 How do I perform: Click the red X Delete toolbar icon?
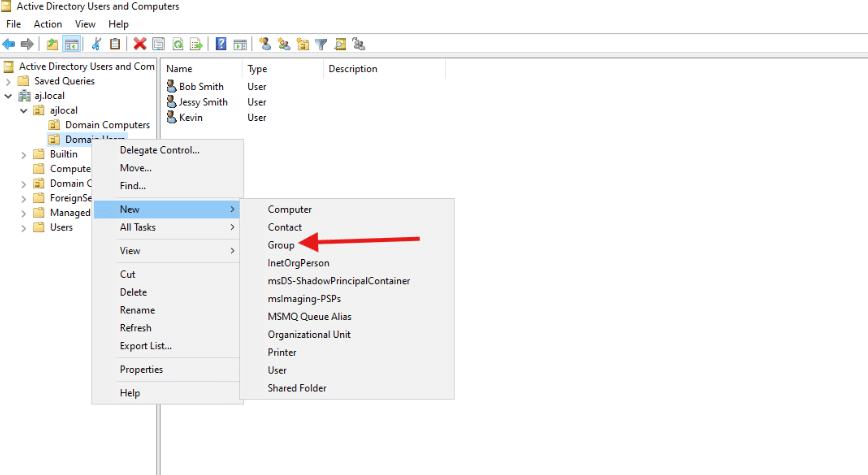point(140,44)
